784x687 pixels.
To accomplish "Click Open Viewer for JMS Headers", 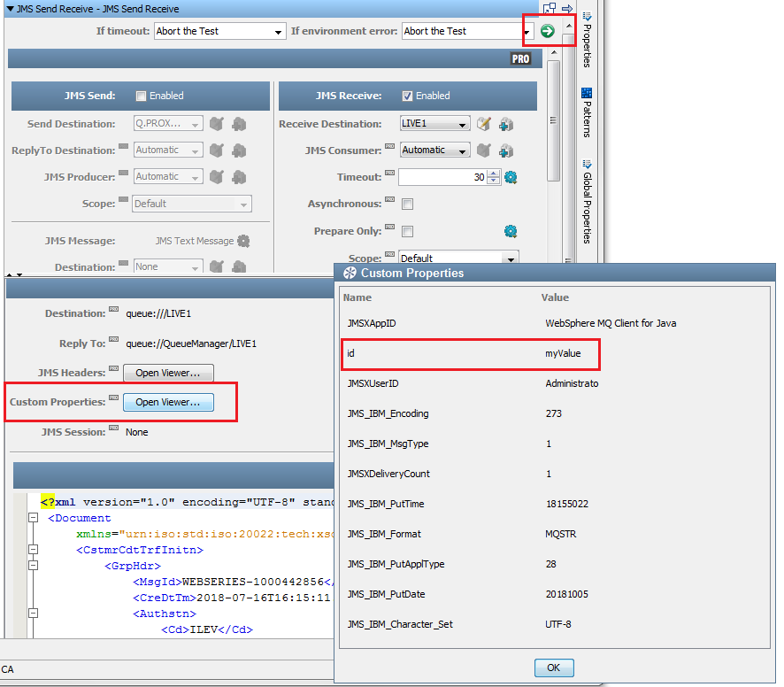I will pyautogui.click(x=167, y=373).
